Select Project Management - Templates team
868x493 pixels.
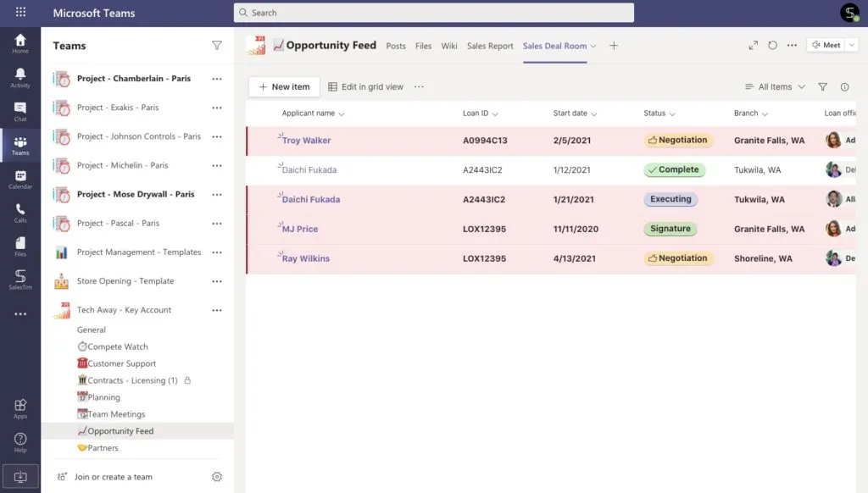[x=139, y=252]
